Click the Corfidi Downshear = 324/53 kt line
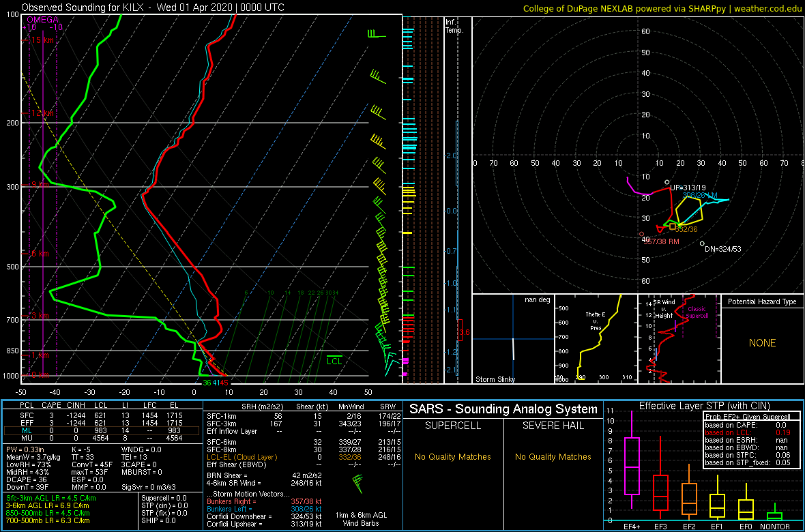Image resolution: width=805 pixels, height=532 pixels. coord(264,516)
